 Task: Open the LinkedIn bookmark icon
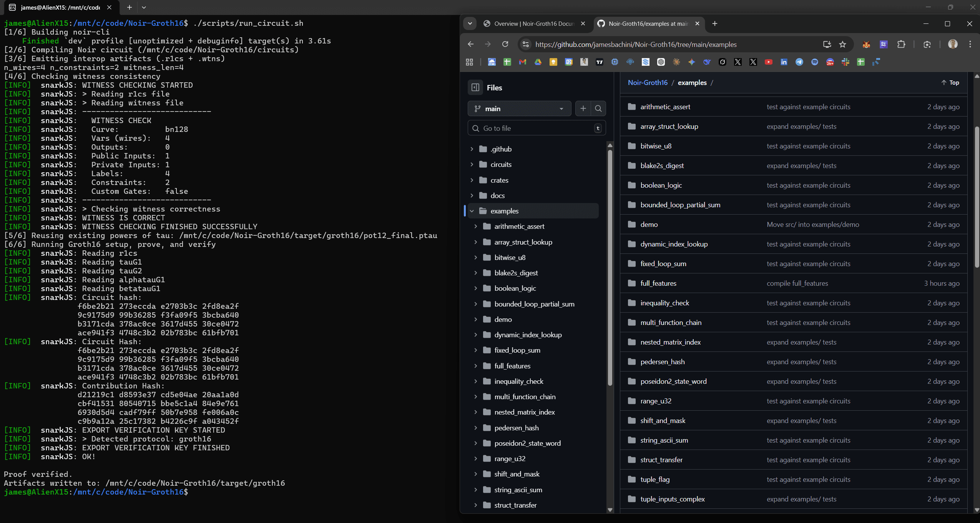coord(784,62)
